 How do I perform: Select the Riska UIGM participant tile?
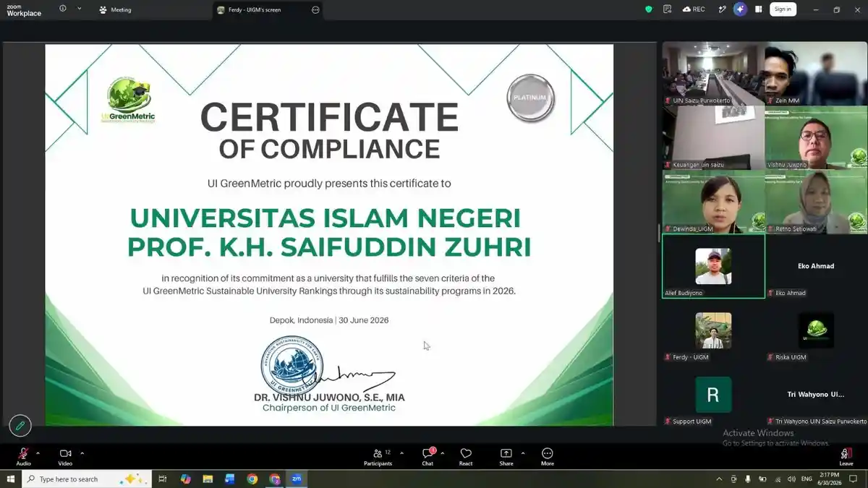816,330
